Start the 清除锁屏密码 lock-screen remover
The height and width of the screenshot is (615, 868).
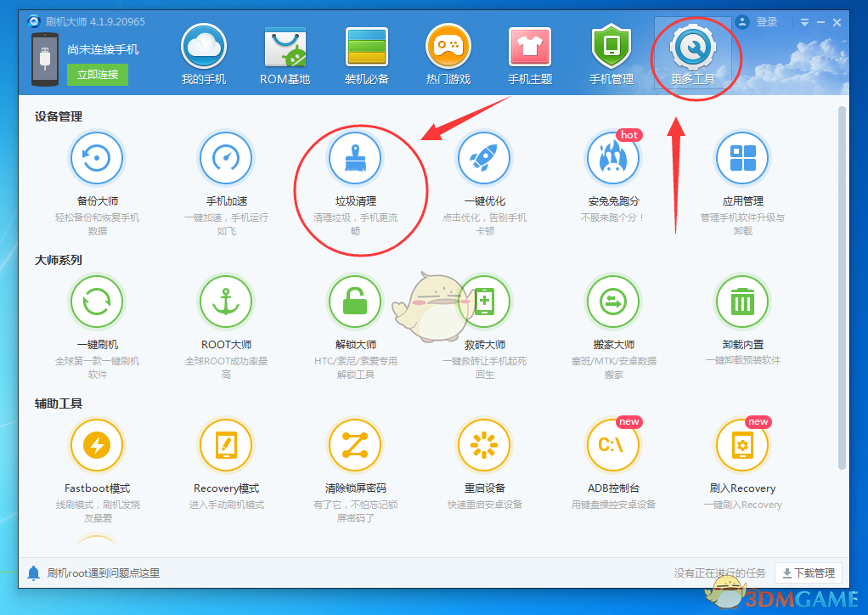point(355,444)
